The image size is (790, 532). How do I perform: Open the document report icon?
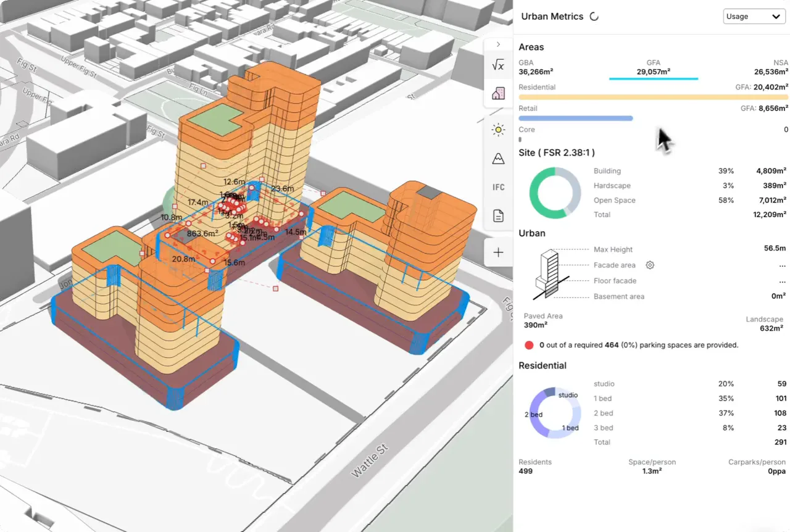click(x=498, y=216)
